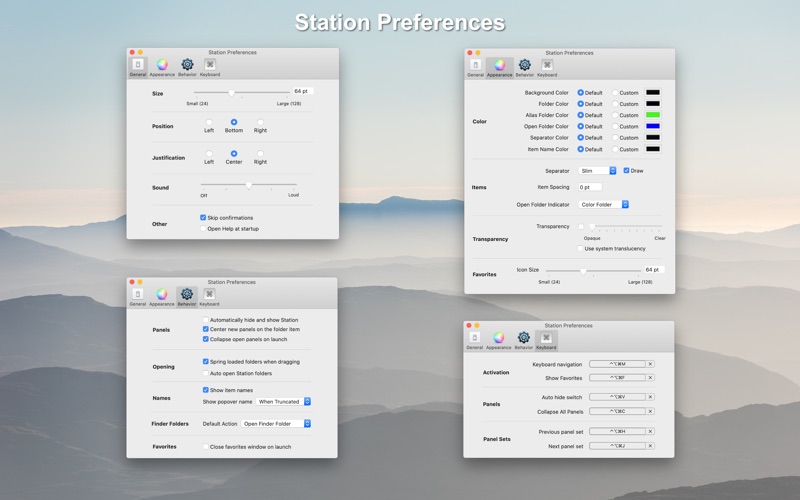
Task: Click Keyboard command icon in the Keyboard shortcuts window
Action: click(x=546, y=337)
